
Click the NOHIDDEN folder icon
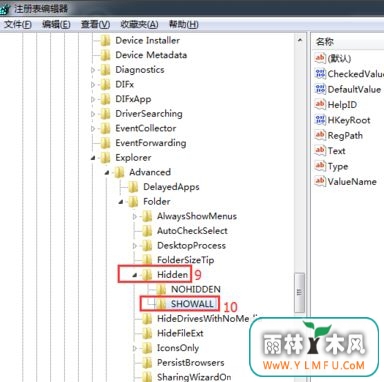[x=161, y=290]
